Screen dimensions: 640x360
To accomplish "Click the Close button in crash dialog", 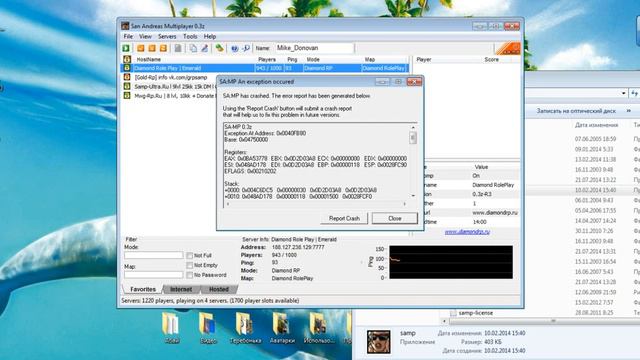I will [x=395, y=218].
